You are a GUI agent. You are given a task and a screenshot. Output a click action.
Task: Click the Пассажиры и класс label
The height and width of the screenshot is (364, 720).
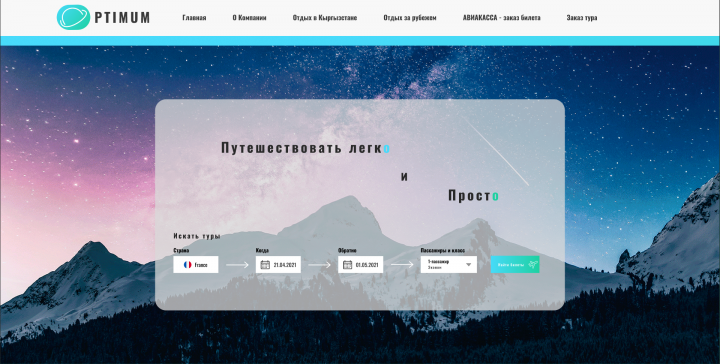click(443, 251)
